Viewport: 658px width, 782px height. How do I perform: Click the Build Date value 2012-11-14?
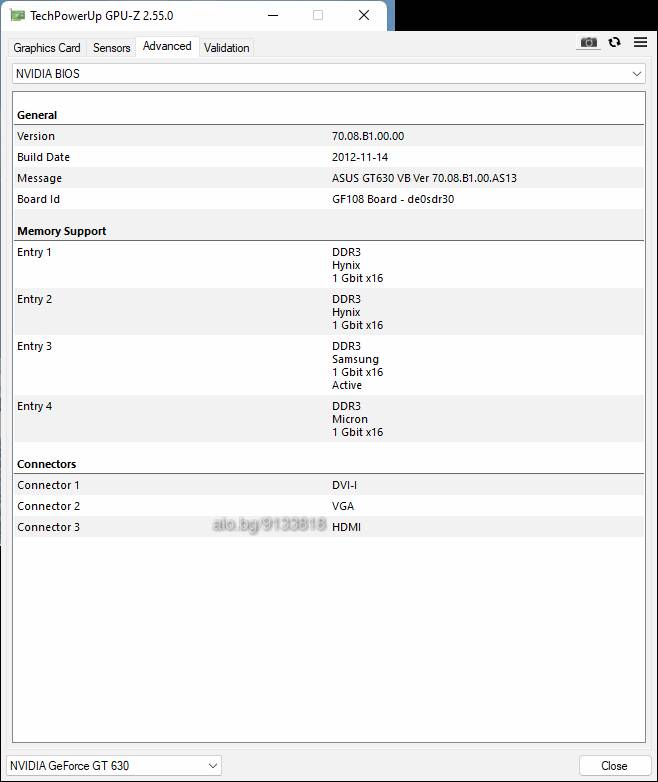(360, 157)
